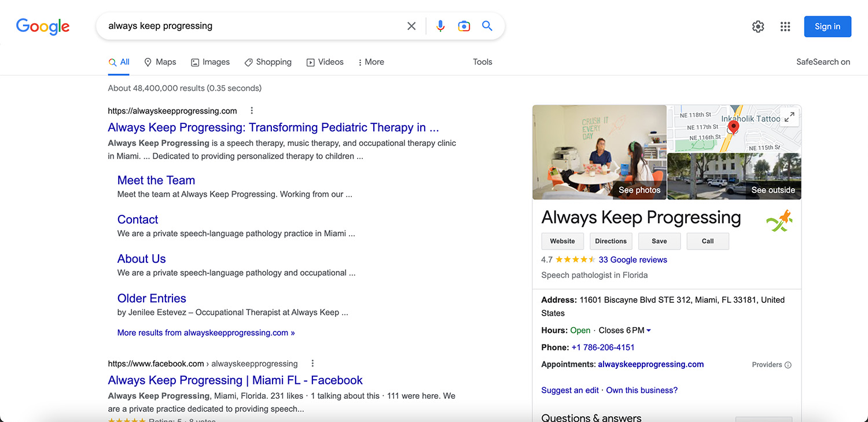Open options menu for the Facebook result
The image size is (868, 422).
point(312,364)
